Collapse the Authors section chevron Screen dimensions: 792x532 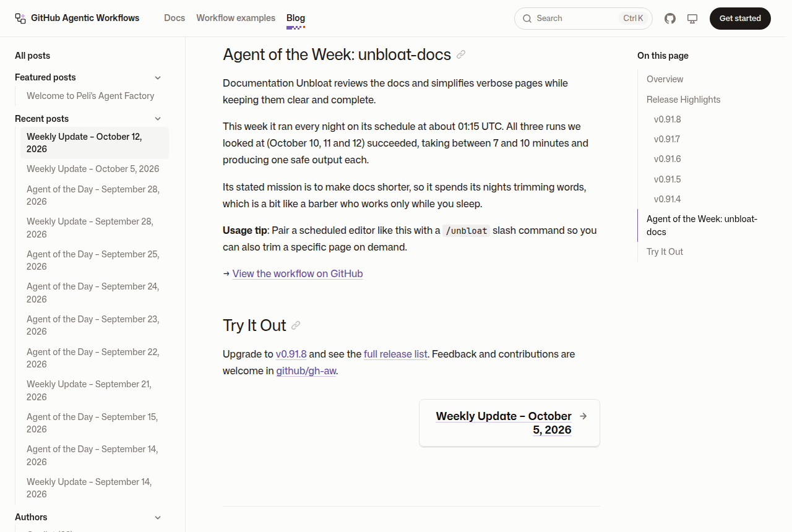158,517
